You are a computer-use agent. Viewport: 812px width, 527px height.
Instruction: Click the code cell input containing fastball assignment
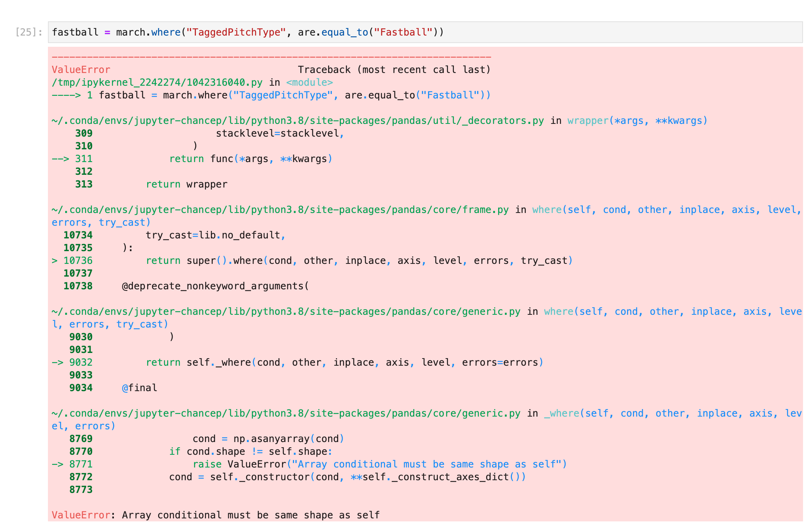(x=425, y=32)
